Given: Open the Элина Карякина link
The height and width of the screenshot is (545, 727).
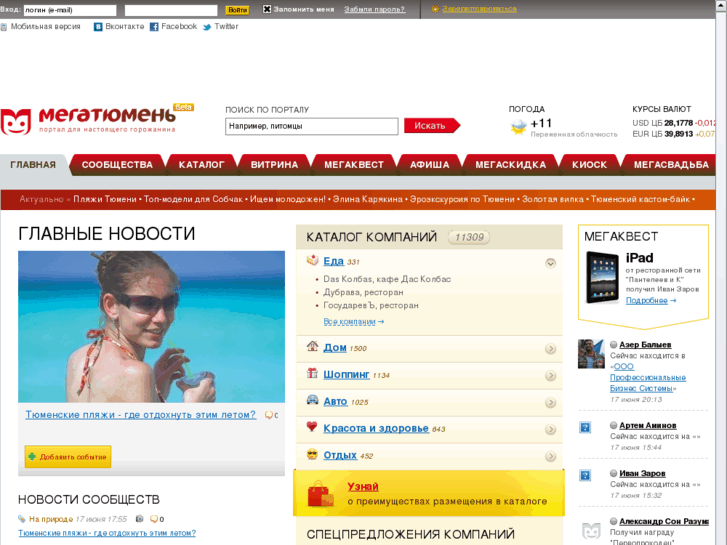Looking at the screenshot, I should click(x=368, y=199).
